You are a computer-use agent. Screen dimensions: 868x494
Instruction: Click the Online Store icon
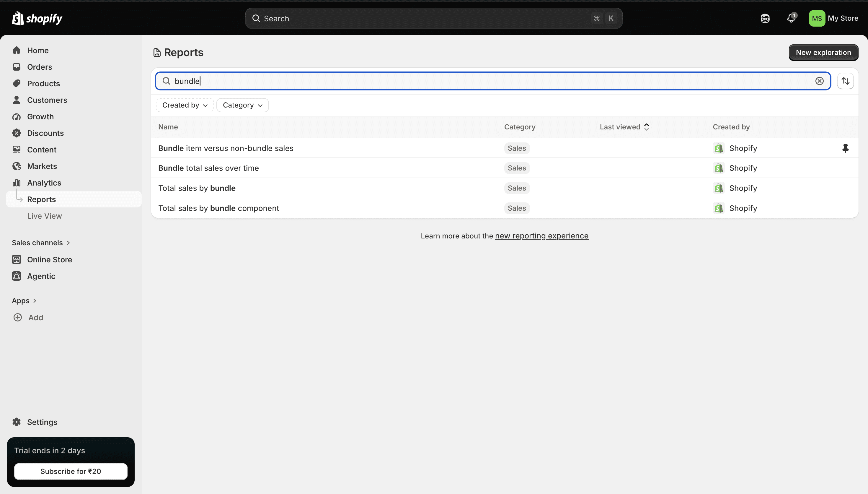tap(17, 259)
